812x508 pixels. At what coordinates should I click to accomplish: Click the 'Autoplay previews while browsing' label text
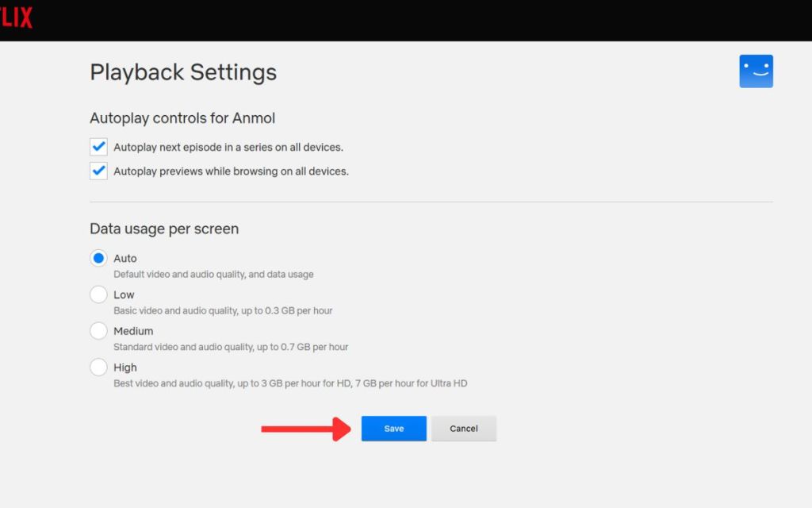[x=231, y=171]
